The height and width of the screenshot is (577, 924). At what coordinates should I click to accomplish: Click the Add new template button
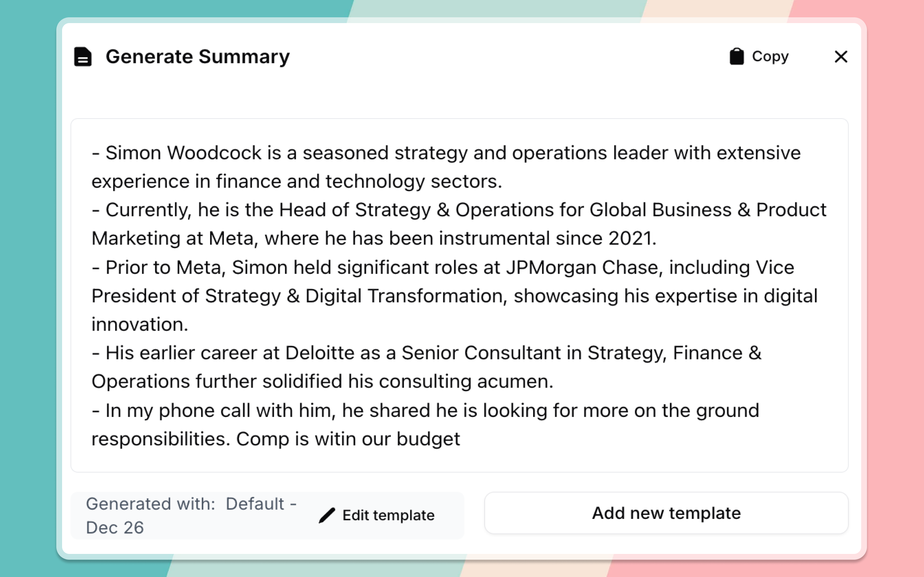pos(666,513)
